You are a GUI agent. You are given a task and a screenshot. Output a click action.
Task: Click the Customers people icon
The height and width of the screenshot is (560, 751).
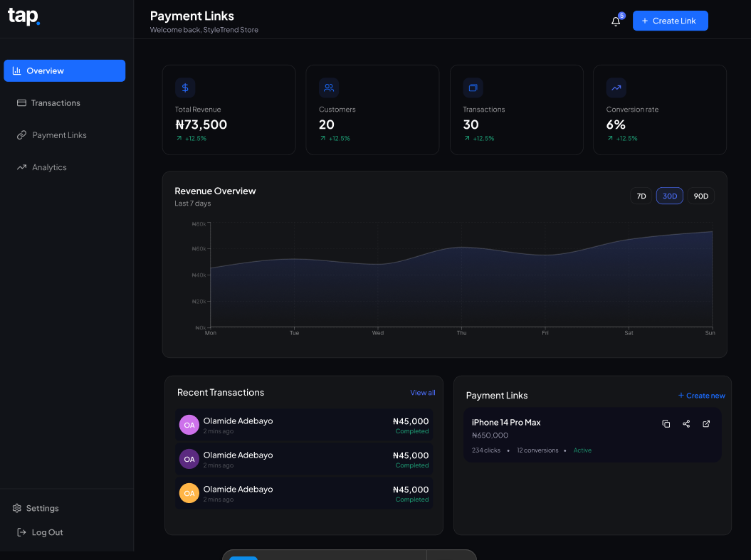click(x=329, y=88)
